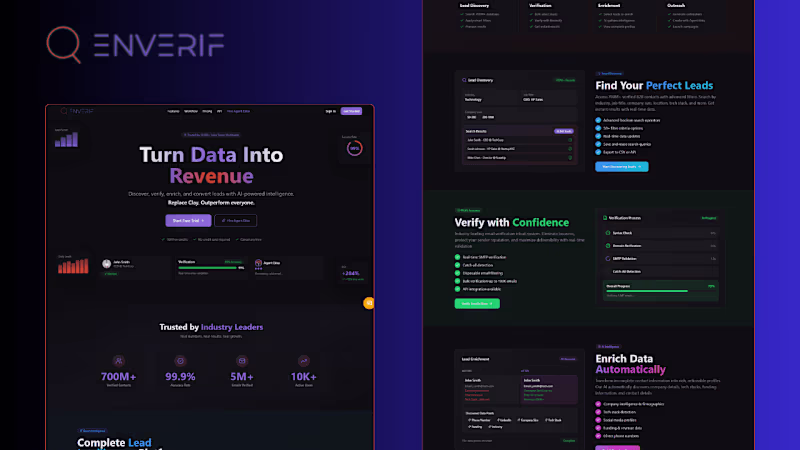Select the LinkedIn data point chip

[x=505, y=420]
